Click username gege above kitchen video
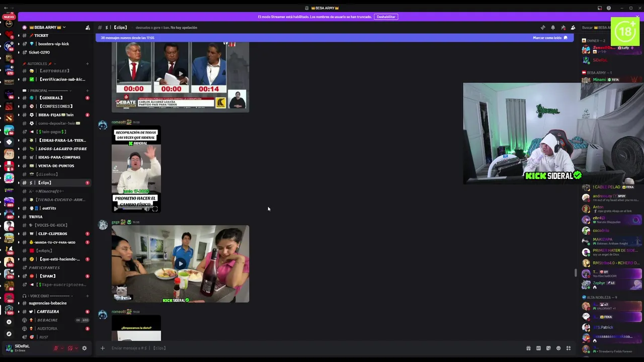The width and height of the screenshot is (644, 362). coord(115,222)
